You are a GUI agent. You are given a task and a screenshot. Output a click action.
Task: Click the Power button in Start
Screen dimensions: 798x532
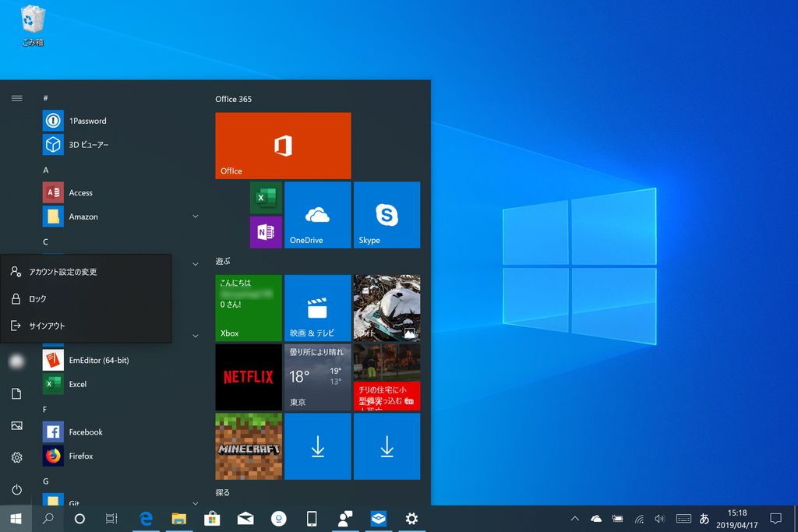(x=17, y=489)
